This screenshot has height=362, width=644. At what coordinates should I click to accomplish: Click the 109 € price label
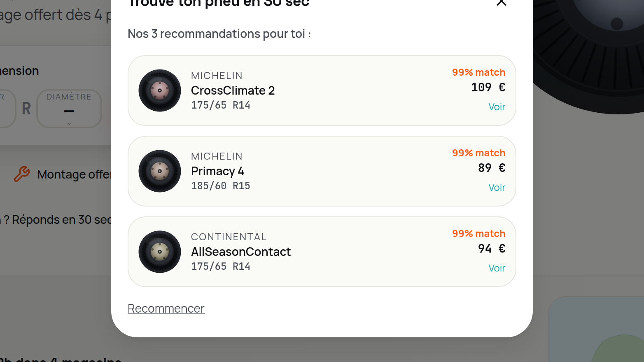(x=488, y=87)
